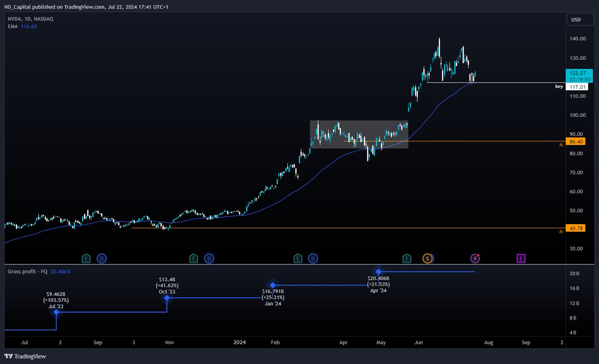Select 70.00 on the price axis
Image resolution: width=599 pixels, height=364 pixels.
pyautogui.click(x=577, y=172)
